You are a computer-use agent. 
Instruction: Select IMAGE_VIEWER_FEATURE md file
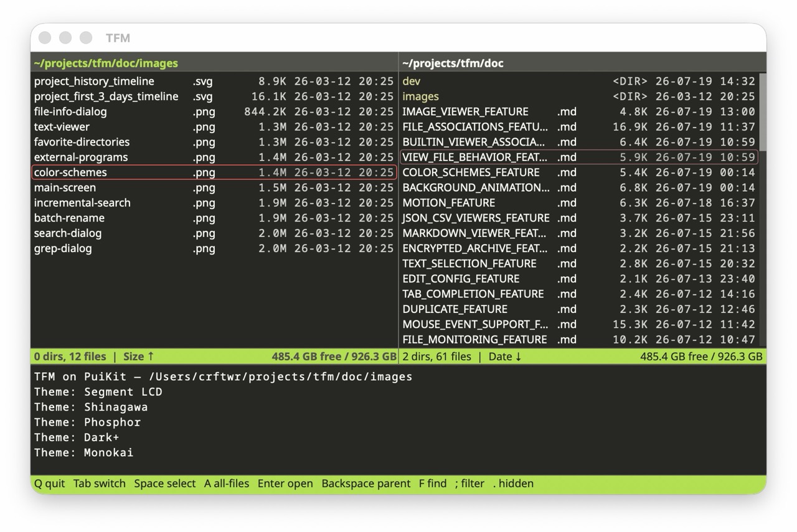tap(579, 112)
